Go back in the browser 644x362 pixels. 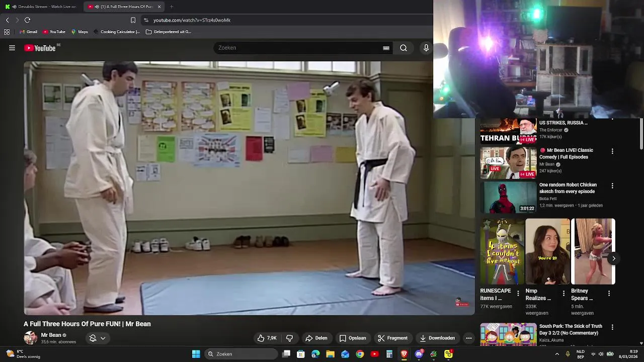7,20
